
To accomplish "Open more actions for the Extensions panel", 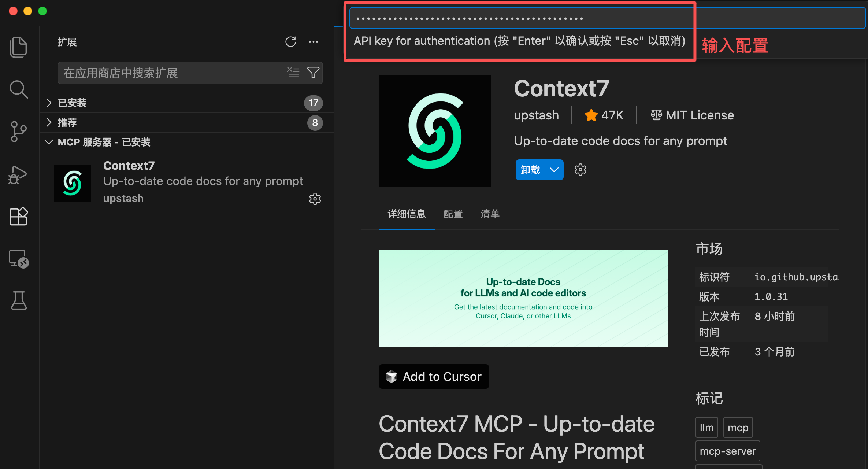I will pyautogui.click(x=314, y=41).
